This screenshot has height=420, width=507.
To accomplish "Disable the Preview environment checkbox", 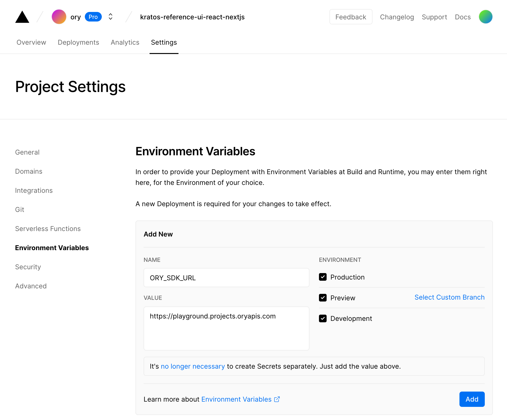I will [323, 298].
